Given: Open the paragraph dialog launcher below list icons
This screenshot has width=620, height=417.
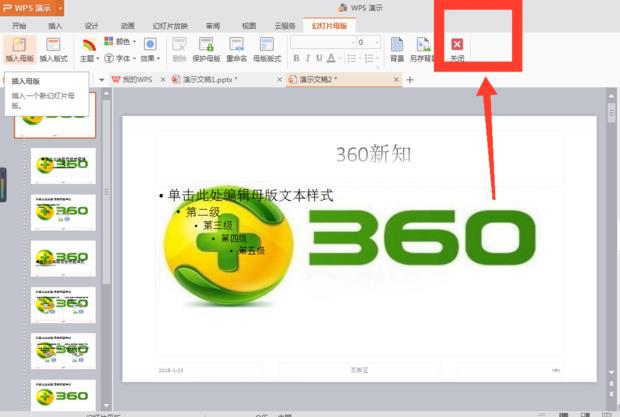Looking at the screenshot, I should point(378,68).
